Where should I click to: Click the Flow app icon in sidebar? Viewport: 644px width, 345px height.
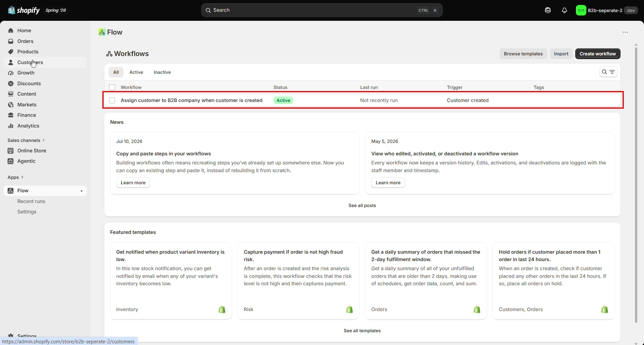(x=11, y=191)
